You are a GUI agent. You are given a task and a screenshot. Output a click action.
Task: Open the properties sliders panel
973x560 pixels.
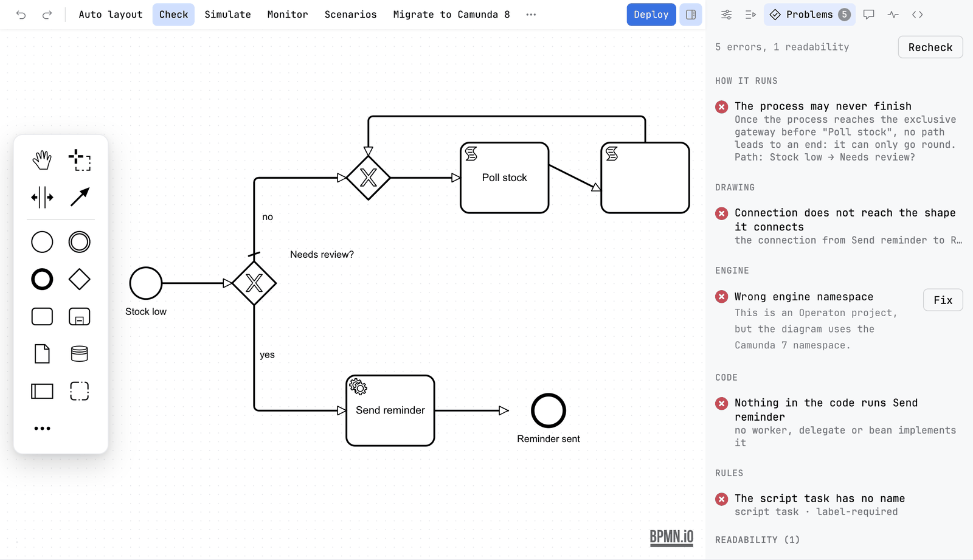pyautogui.click(x=726, y=15)
